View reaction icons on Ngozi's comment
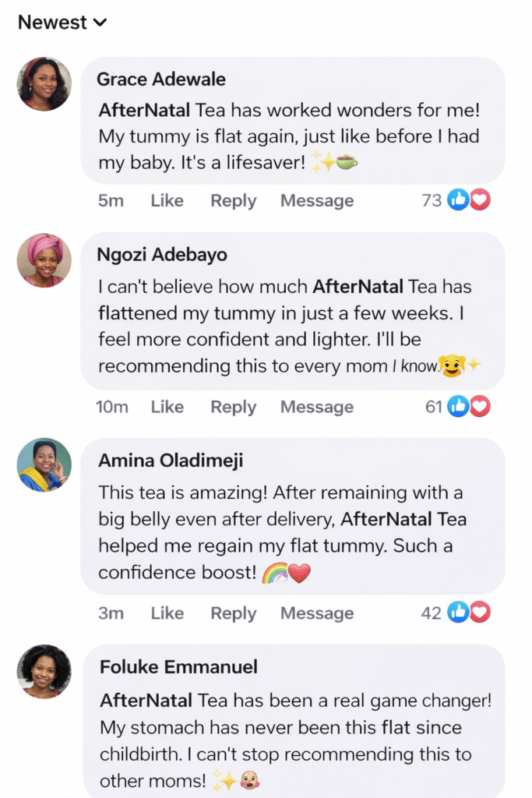Viewport: 532px width, 798px height. (x=469, y=406)
